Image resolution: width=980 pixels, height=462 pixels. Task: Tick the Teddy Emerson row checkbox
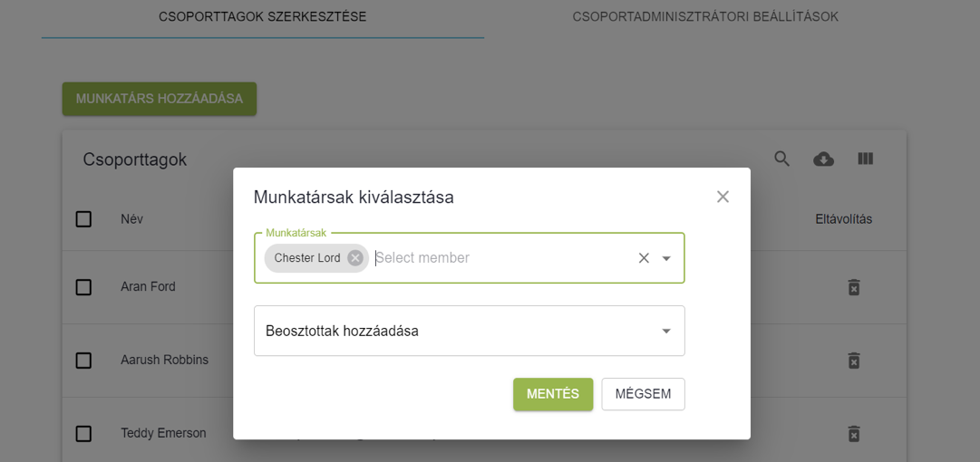pos(83,434)
